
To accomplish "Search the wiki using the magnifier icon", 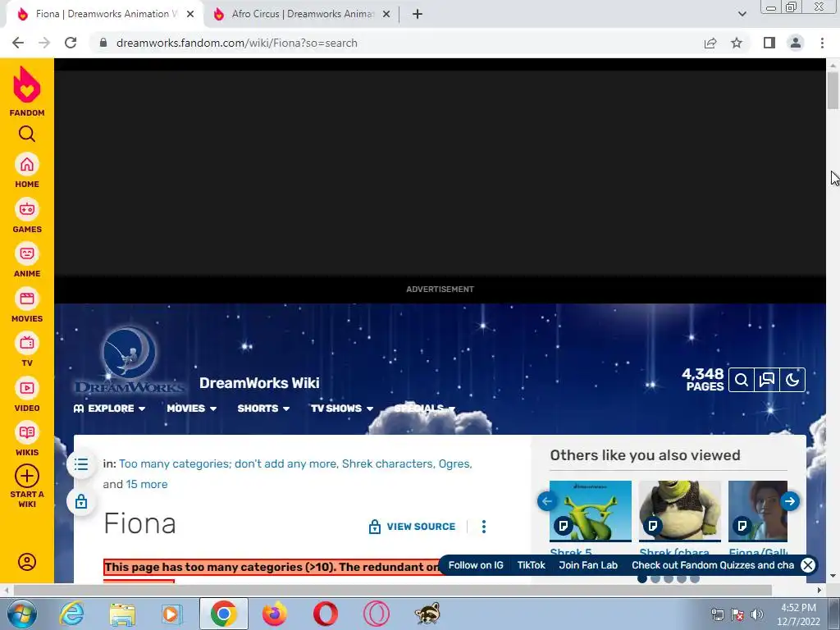I will [742, 380].
